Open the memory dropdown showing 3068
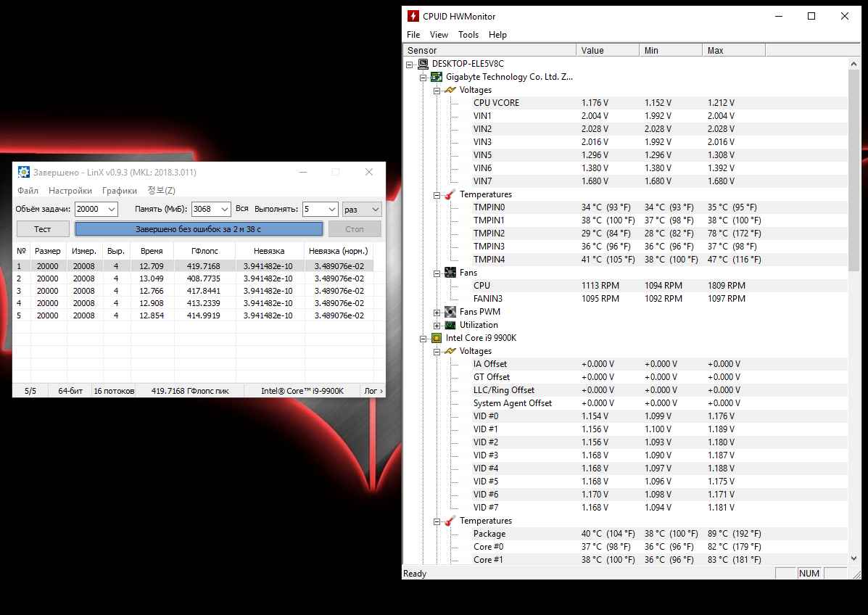The image size is (868, 615). [224, 210]
